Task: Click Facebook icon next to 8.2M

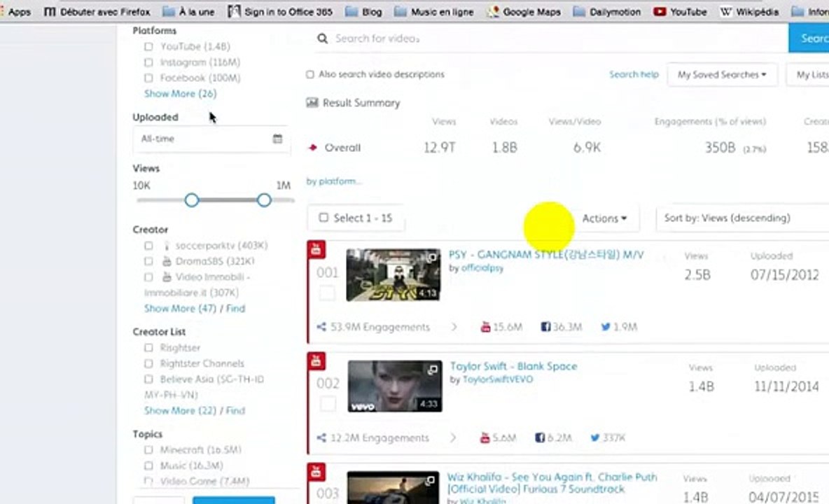Action: click(x=540, y=438)
